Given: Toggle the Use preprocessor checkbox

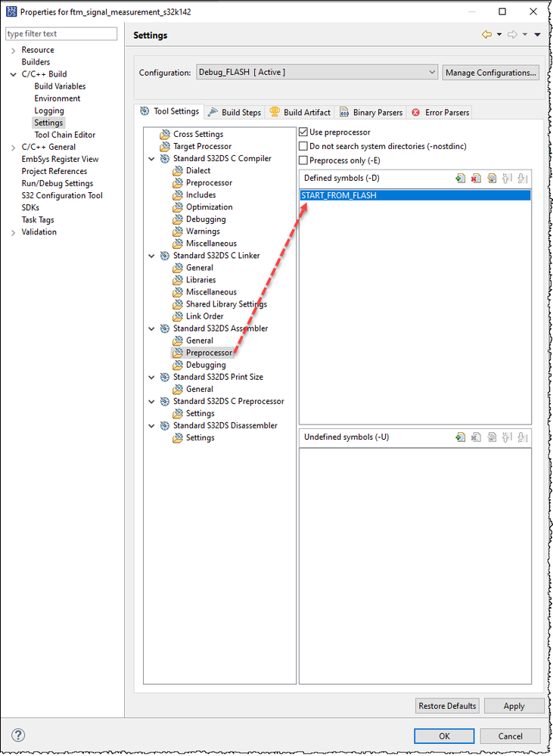Looking at the screenshot, I should coord(303,132).
